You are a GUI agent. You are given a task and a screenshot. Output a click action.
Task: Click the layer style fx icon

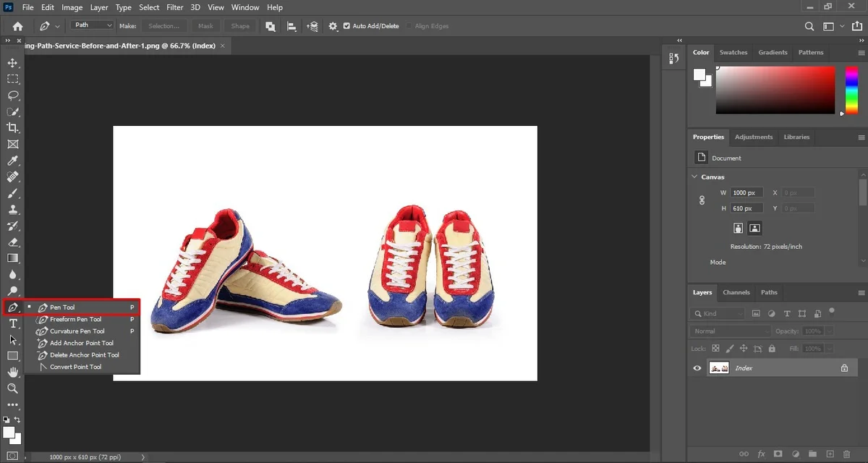tap(761, 454)
